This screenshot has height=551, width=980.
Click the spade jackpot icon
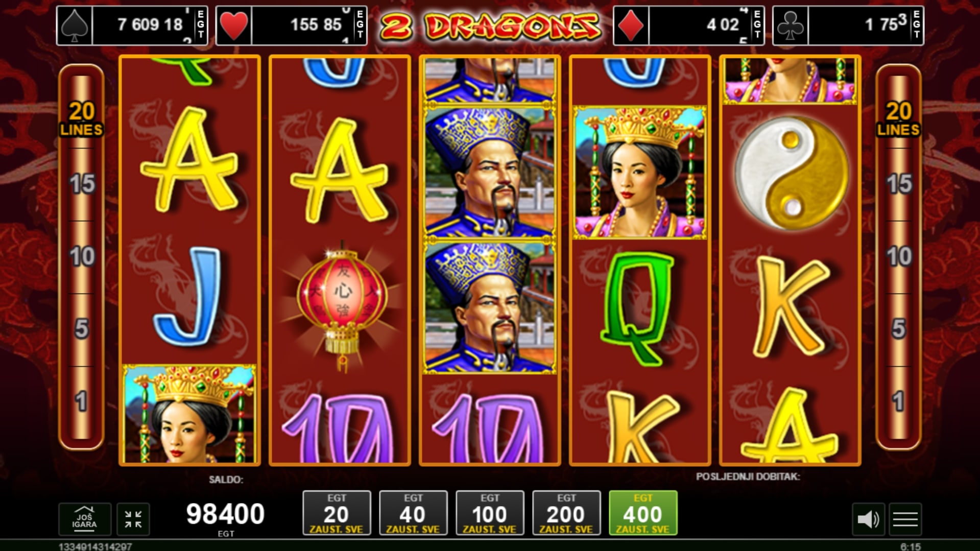pos(75,25)
